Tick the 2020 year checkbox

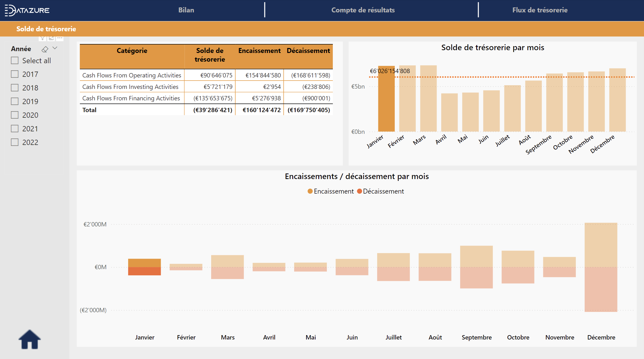(x=15, y=115)
